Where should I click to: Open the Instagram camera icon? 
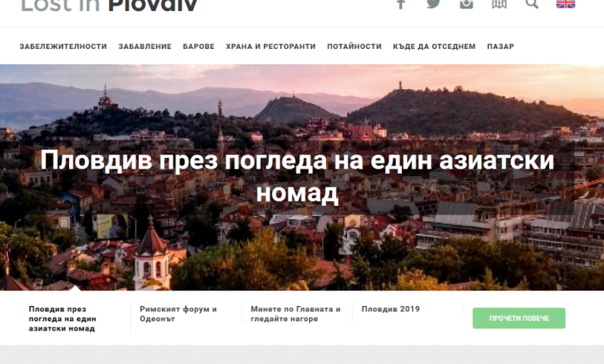tap(466, 4)
